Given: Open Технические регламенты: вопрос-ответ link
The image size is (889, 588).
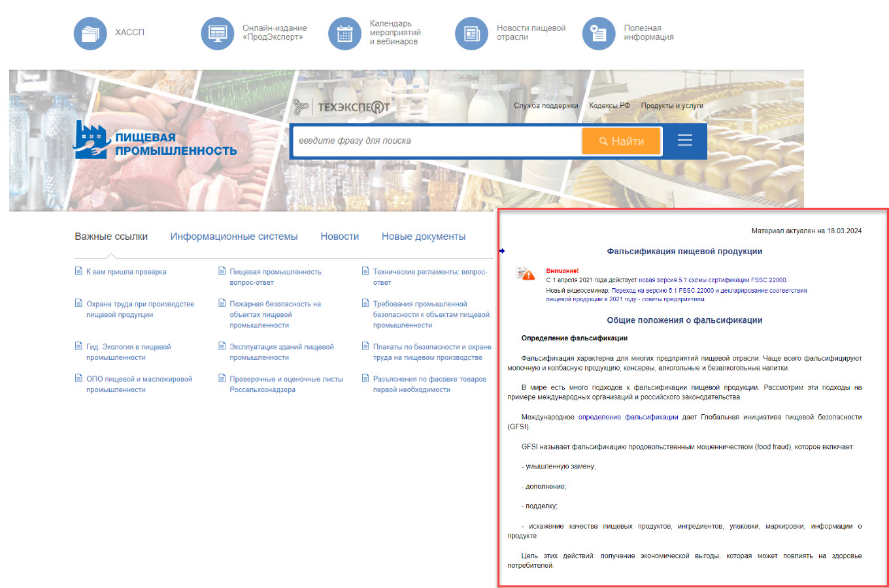Looking at the screenshot, I should (x=430, y=277).
